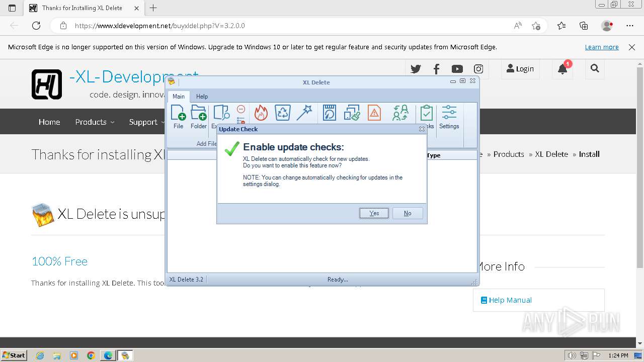Click the Type column header
Screen dimensions: 644x362
tap(434, 155)
